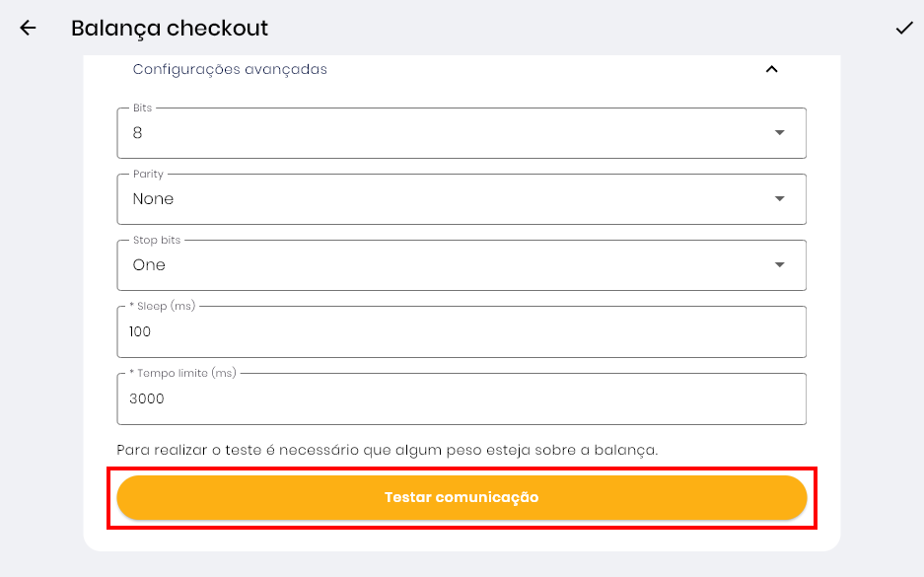Confirm settings with the checkmark icon
The width and height of the screenshot is (924, 577).
(x=903, y=28)
